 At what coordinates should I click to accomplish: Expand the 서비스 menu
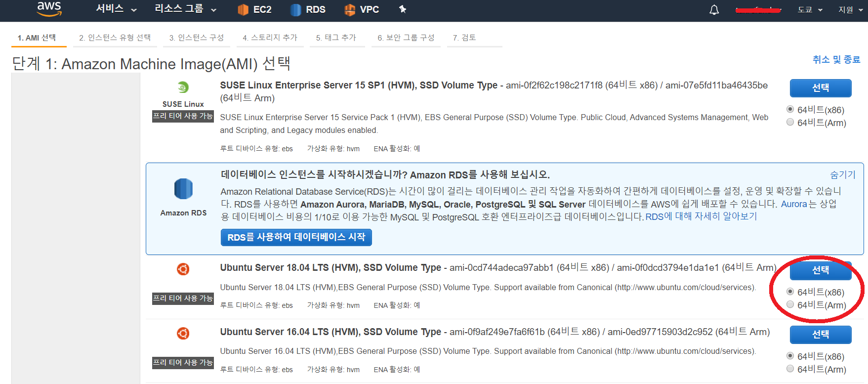tap(116, 9)
